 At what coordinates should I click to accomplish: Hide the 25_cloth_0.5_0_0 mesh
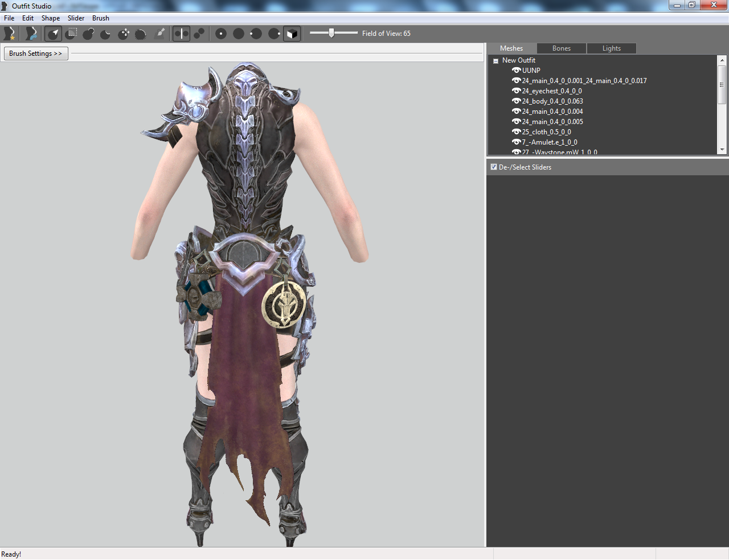coord(516,132)
